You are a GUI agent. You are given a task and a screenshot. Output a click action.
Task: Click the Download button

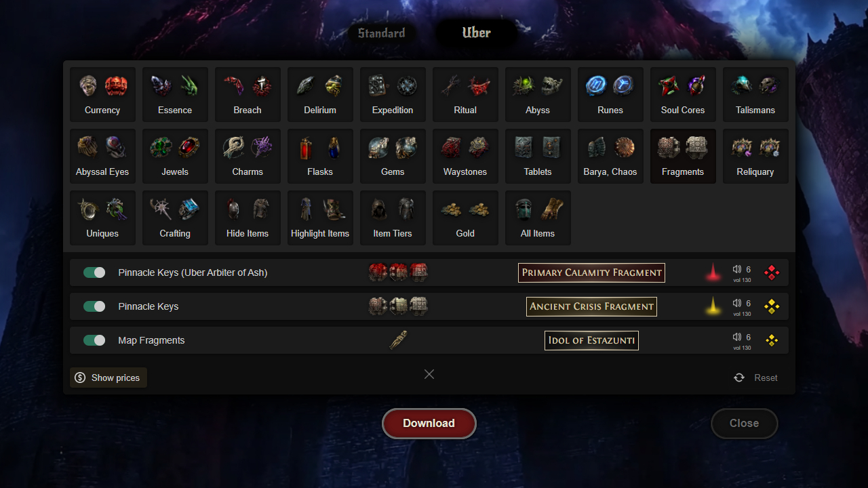tap(429, 424)
